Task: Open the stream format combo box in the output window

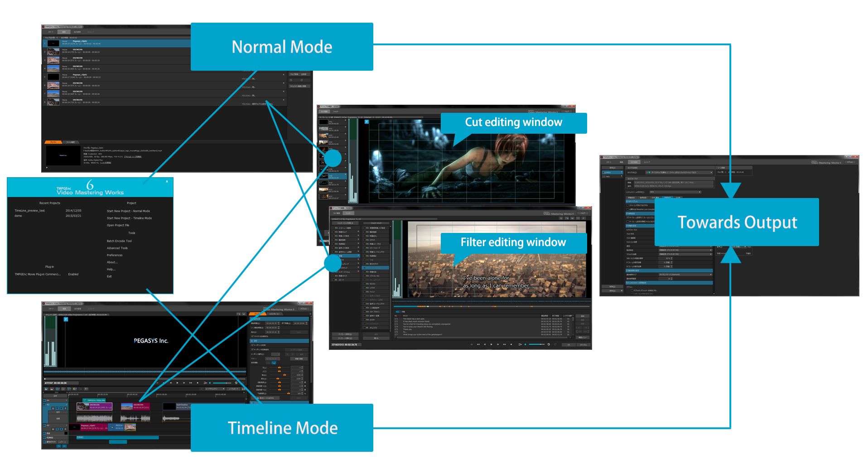Action: [x=675, y=192]
